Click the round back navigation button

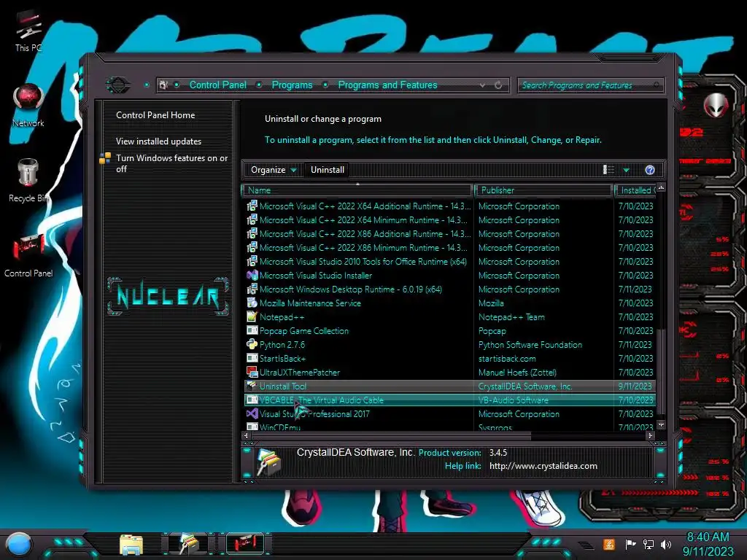pos(118,85)
